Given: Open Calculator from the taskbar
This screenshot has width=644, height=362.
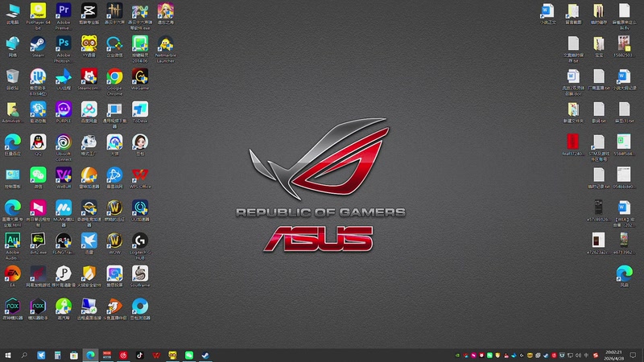Looking at the screenshot, I should [57, 356].
